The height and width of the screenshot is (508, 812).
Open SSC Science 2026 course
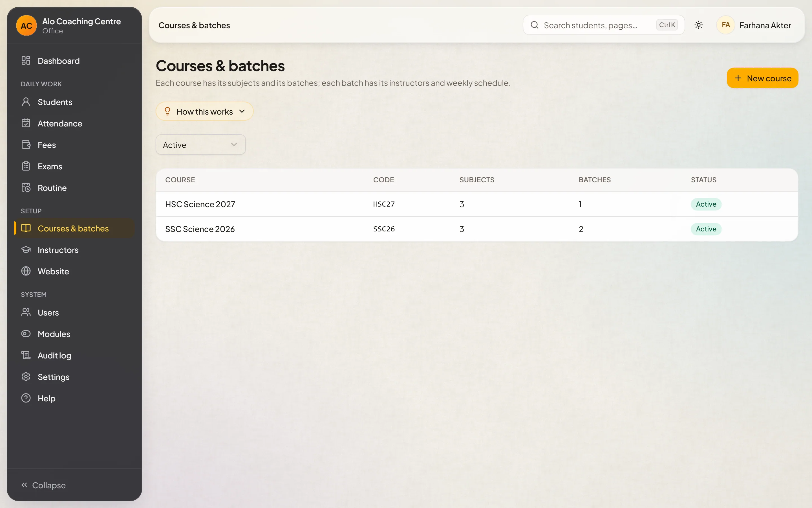click(x=477, y=229)
